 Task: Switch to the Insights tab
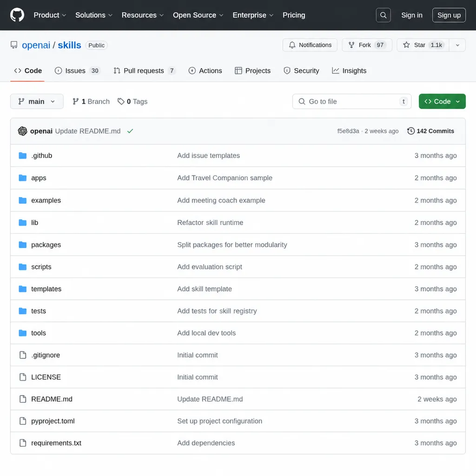click(349, 71)
